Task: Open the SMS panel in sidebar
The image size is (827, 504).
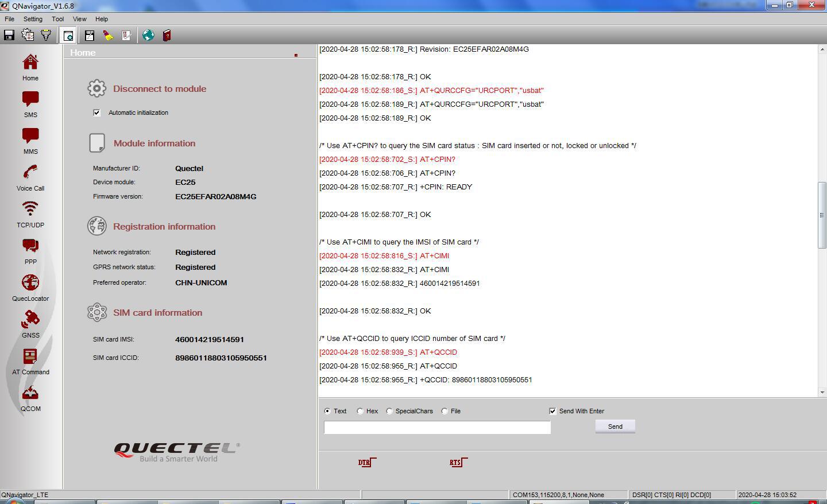Action: click(30, 104)
